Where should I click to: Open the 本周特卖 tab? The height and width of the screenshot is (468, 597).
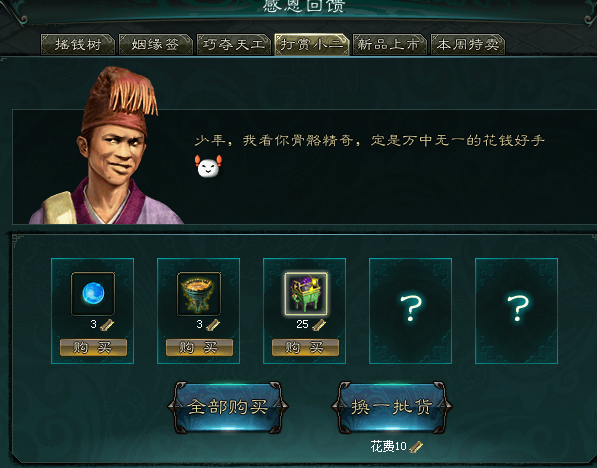[468, 45]
